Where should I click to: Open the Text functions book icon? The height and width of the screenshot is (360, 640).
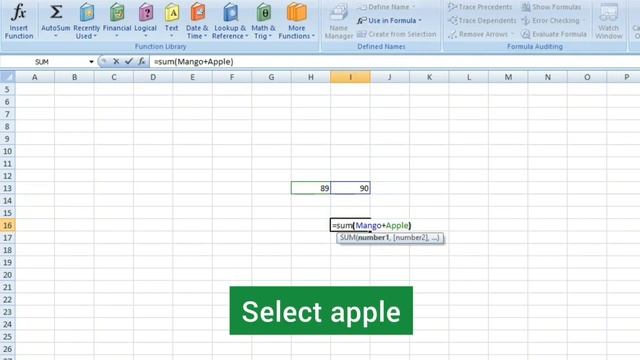(172, 13)
